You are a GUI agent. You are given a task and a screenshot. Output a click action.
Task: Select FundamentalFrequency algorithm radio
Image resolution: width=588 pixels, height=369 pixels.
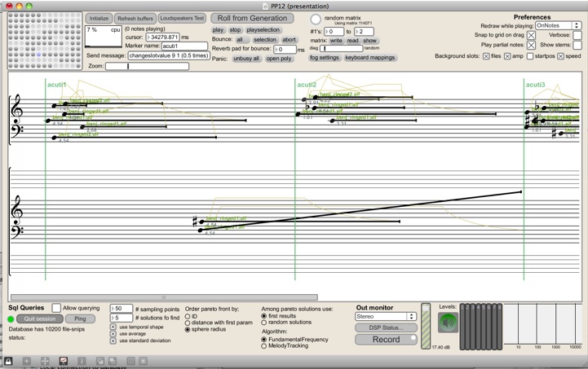tap(264, 340)
